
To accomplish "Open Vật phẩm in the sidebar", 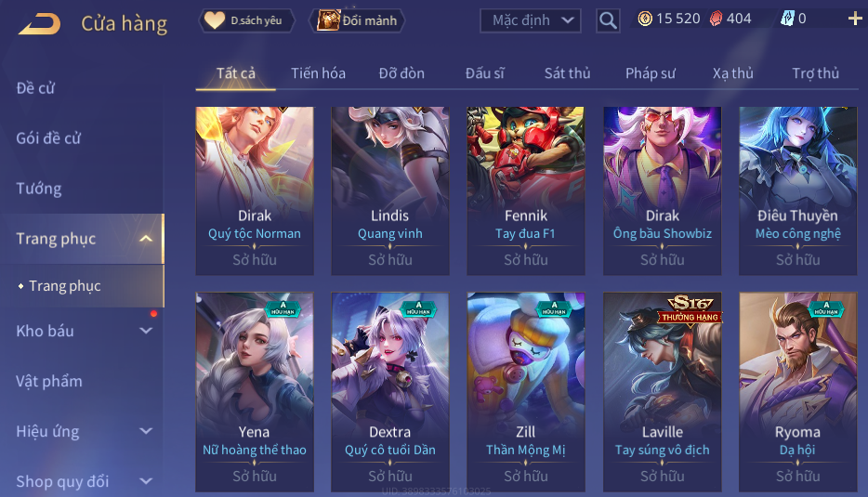I will [48, 381].
